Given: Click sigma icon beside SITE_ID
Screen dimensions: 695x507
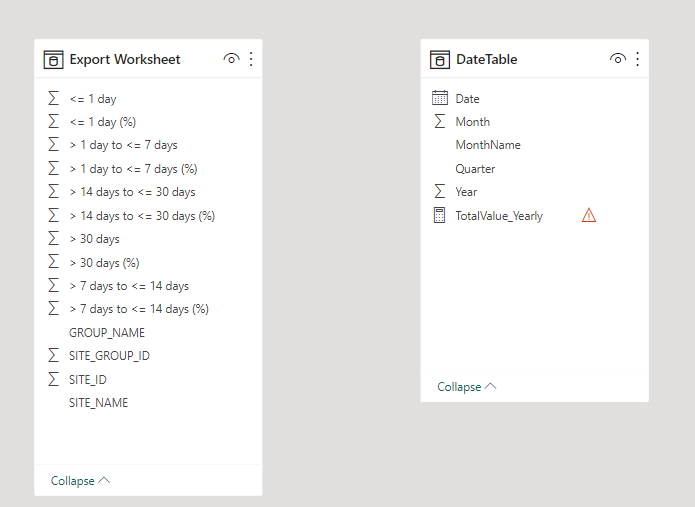Looking at the screenshot, I should [x=53, y=379].
